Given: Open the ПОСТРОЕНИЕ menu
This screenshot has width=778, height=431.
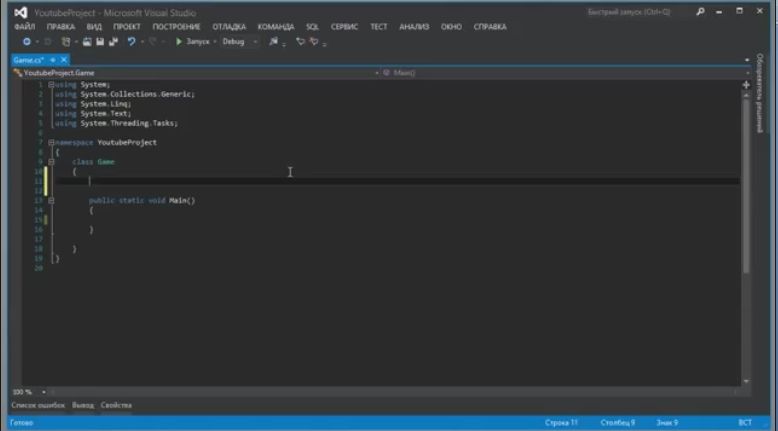Looking at the screenshot, I should tap(176, 27).
